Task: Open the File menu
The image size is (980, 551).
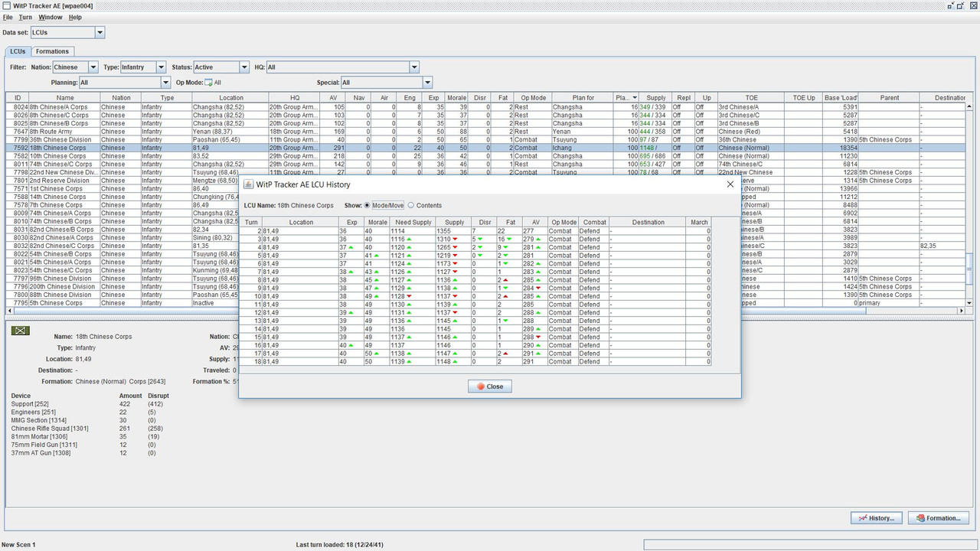Action: tap(8, 17)
